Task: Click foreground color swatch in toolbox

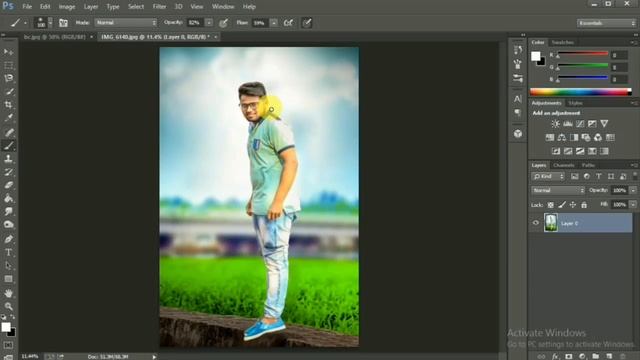Action: pyautogui.click(x=6, y=327)
